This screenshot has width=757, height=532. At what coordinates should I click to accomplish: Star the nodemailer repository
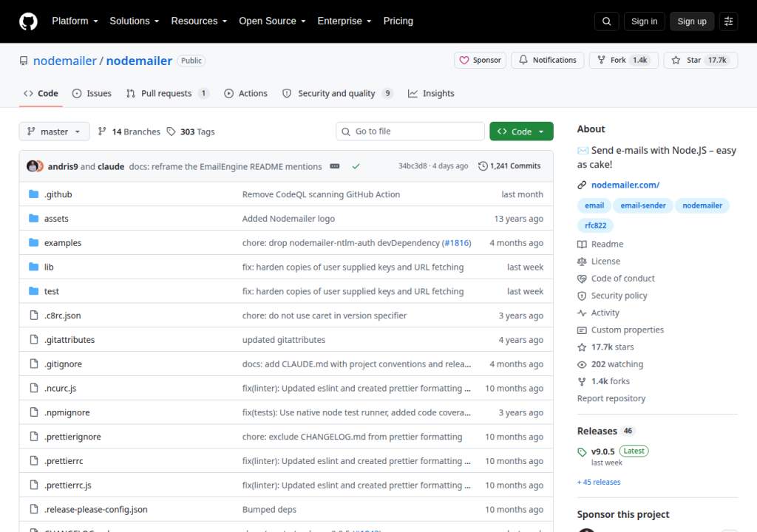pos(701,61)
